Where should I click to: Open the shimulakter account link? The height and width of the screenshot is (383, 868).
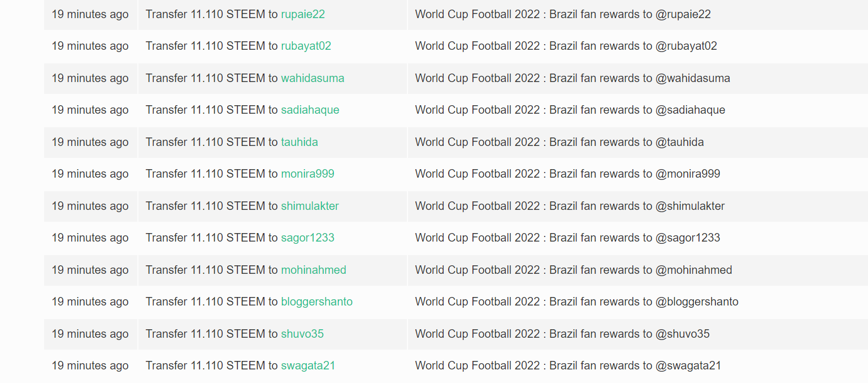point(310,206)
